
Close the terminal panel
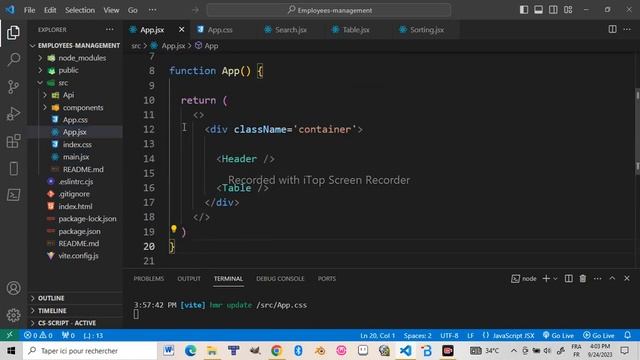point(627,278)
